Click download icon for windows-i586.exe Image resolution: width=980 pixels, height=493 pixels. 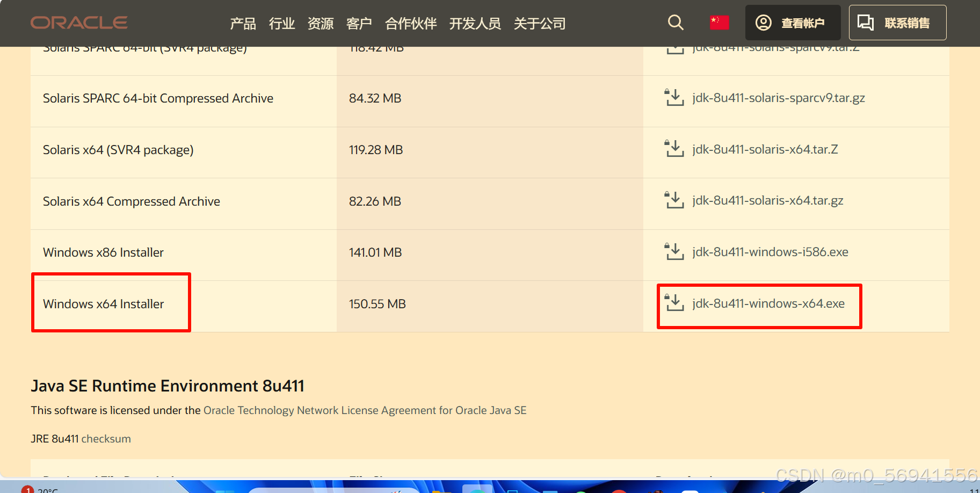pyautogui.click(x=674, y=251)
